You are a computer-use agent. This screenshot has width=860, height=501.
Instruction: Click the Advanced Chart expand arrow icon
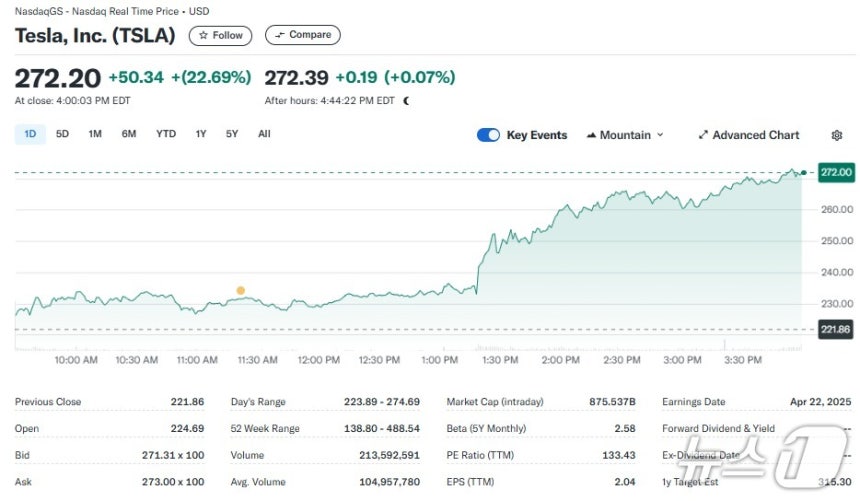pos(703,135)
